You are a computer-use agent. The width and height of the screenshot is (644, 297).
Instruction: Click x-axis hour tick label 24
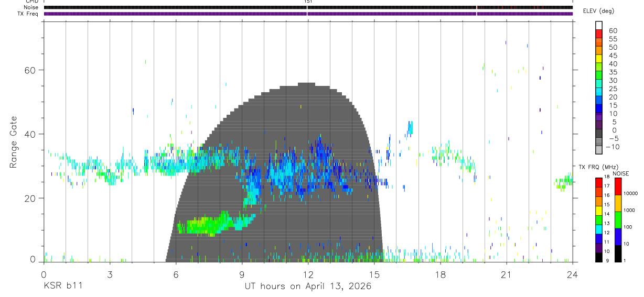click(x=572, y=274)
